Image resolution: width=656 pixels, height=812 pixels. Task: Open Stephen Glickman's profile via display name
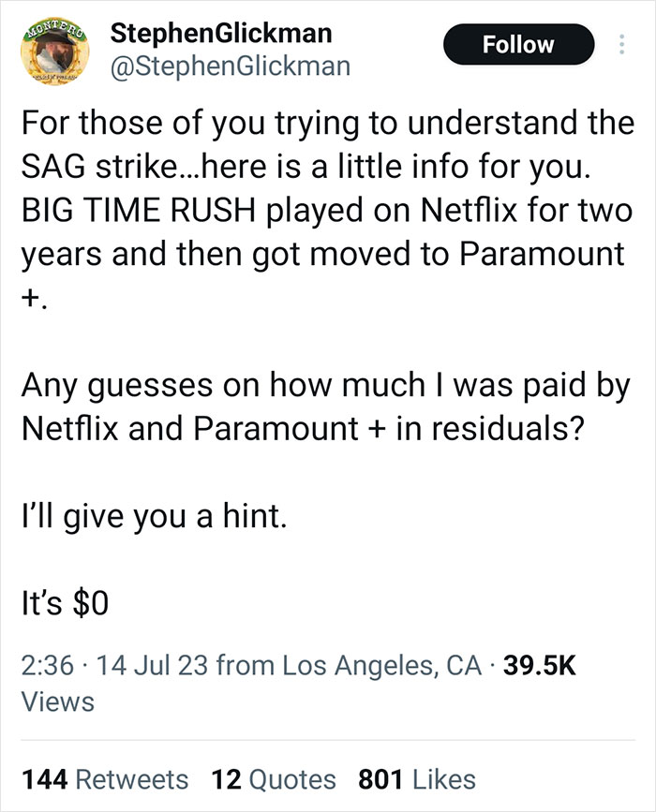coord(221,36)
